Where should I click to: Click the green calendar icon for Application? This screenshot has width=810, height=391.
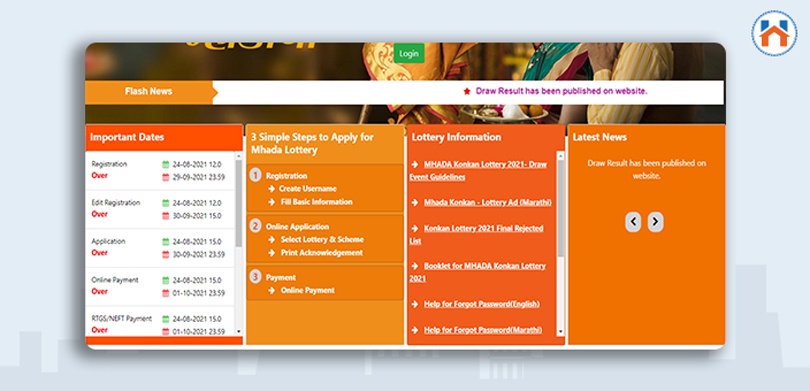click(x=165, y=242)
